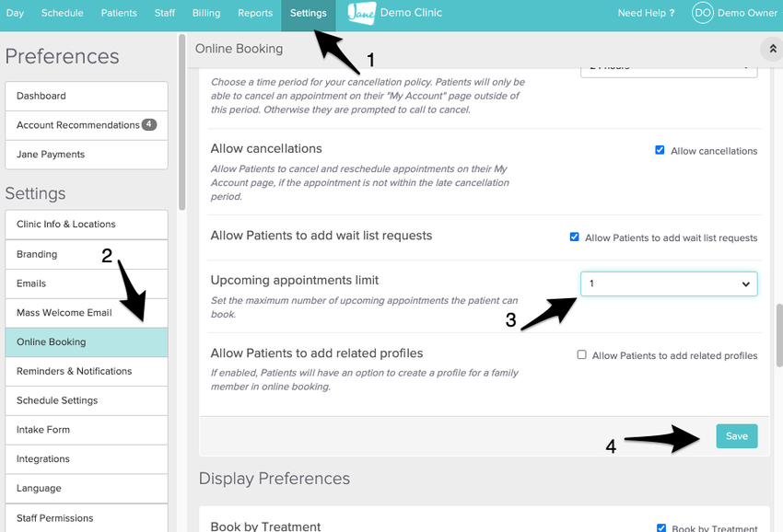This screenshot has height=532, width=783.
Task: Click the Account Recommendations count badge
Action: (x=149, y=125)
